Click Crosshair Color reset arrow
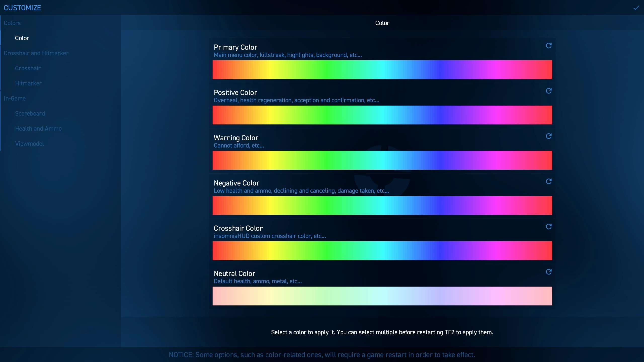Image resolution: width=644 pixels, height=362 pixels. coord(549,227)
